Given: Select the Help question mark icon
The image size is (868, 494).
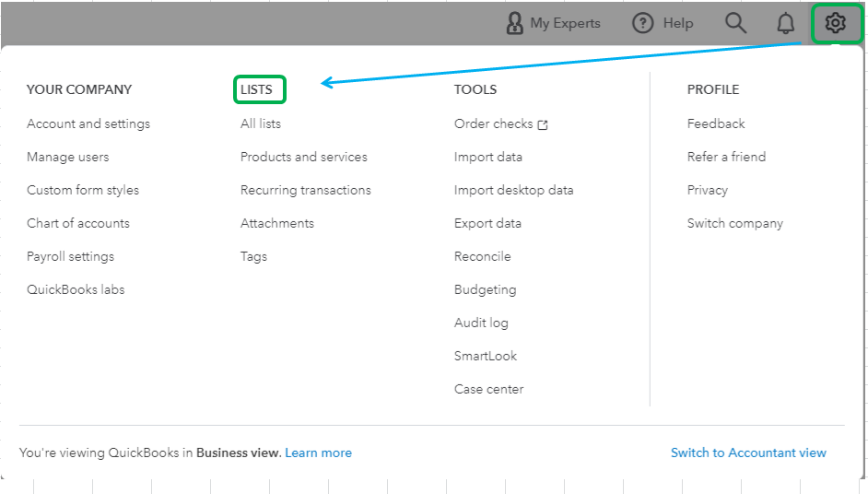Looking at the screenshot, I should [642, 23].
